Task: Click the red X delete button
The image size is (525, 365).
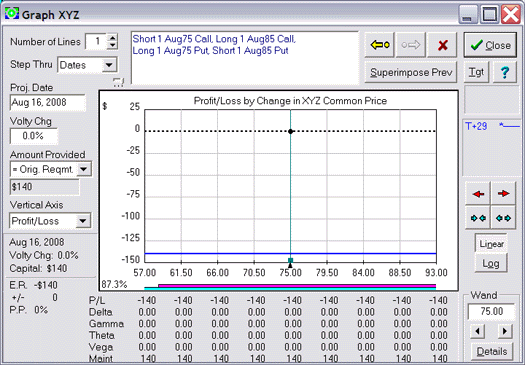Action: coord(442,45)
